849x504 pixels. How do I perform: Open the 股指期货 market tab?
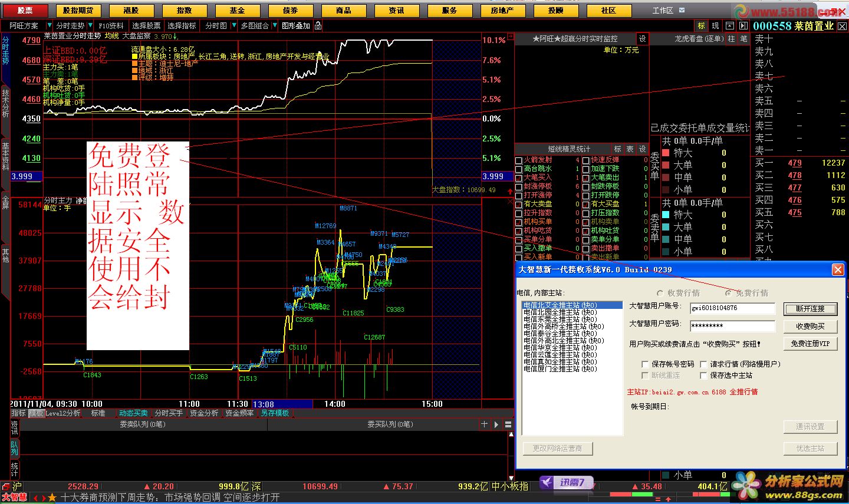click(78, 11)
